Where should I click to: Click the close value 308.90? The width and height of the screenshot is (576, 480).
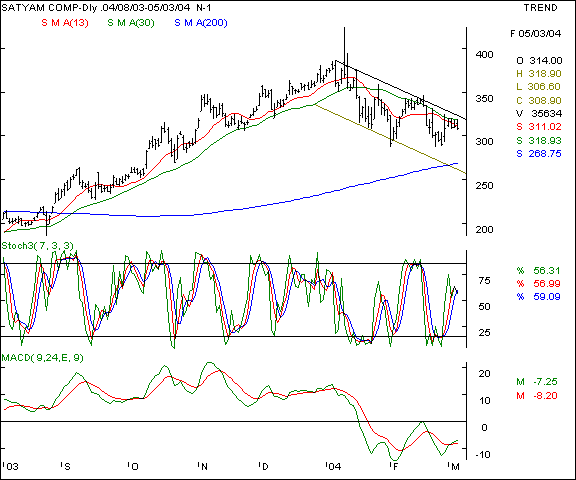545,100
